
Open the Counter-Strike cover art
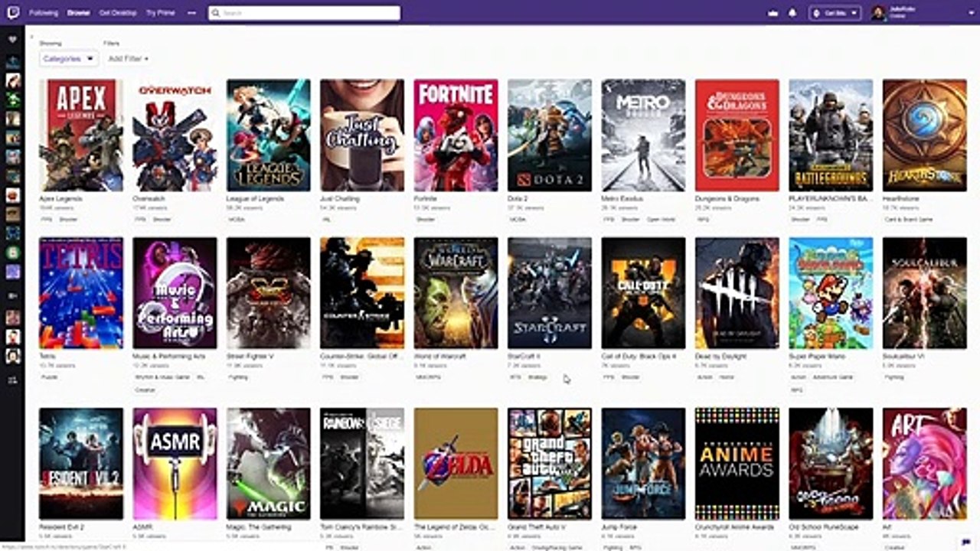[x=362, y=293]
